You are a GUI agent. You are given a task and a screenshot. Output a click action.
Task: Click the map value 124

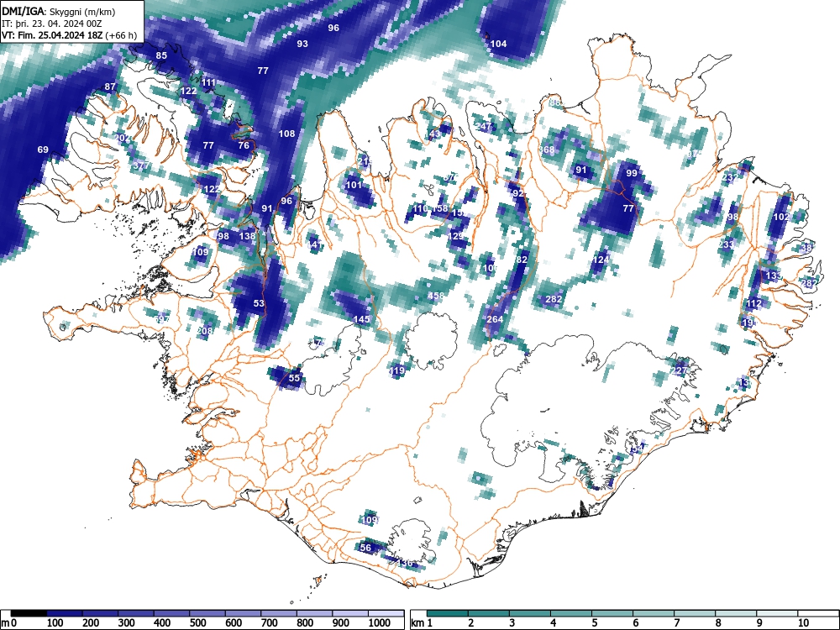tap(601, 260)
